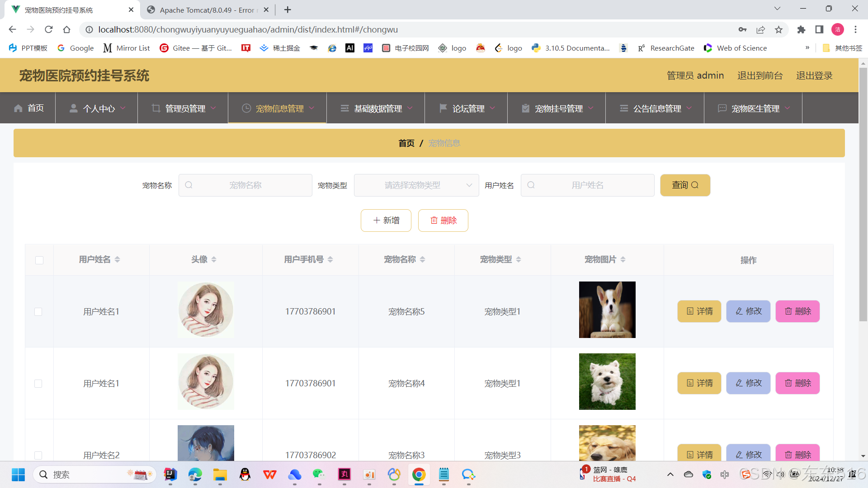This screenshot has width=868, height=488.
Task: Bookmark this page with star icon
Action: tap(778, 30)
